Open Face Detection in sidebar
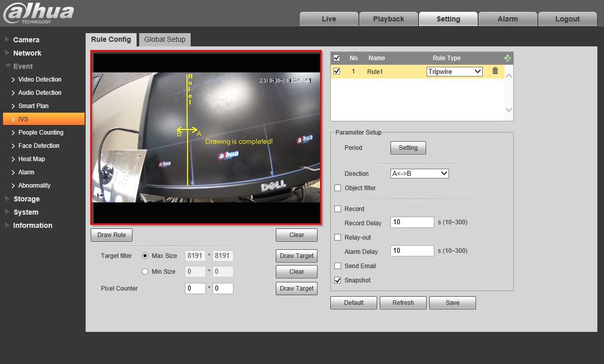The height and width of the screenshot is (364, 604). (39, 146)
